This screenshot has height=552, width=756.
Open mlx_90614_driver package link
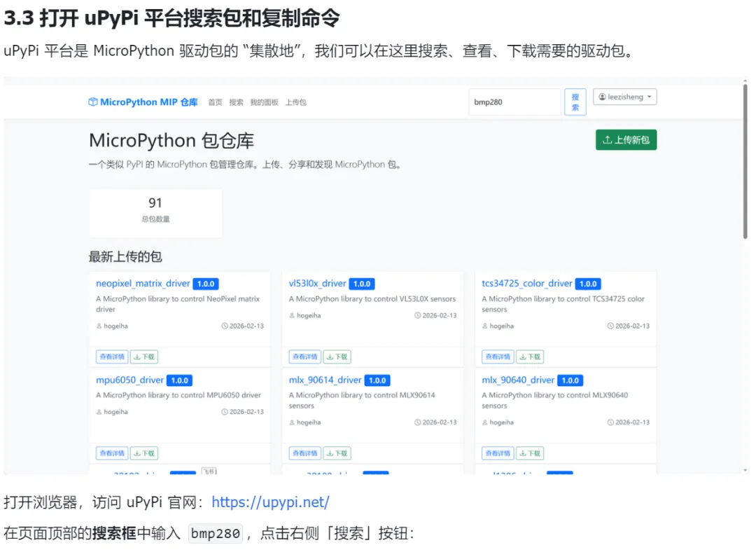[x=325, y=380]
